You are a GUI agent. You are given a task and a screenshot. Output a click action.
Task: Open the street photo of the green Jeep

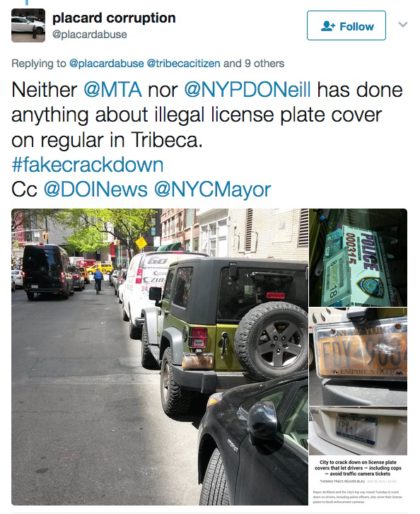coord(160,357)
